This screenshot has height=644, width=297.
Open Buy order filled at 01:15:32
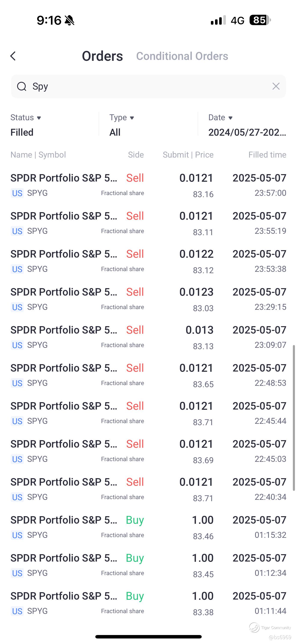[148, 527]
